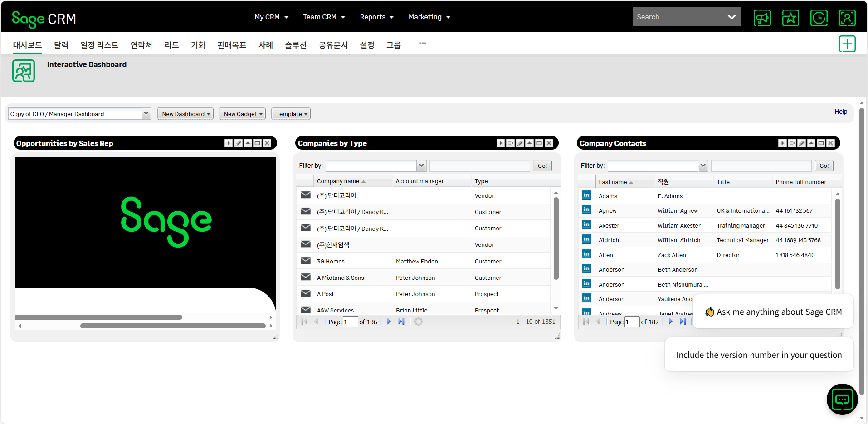Open the Interactive Dashboard icon
This screenshot has width=868, height=424.
(24, 71)
